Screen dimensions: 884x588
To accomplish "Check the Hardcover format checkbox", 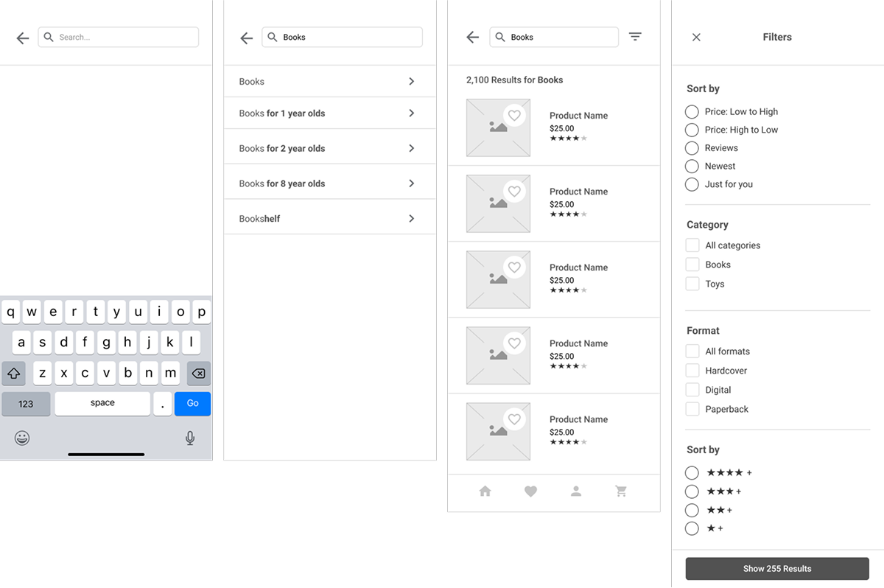I will pyautogui.click(x=692, y=371).
